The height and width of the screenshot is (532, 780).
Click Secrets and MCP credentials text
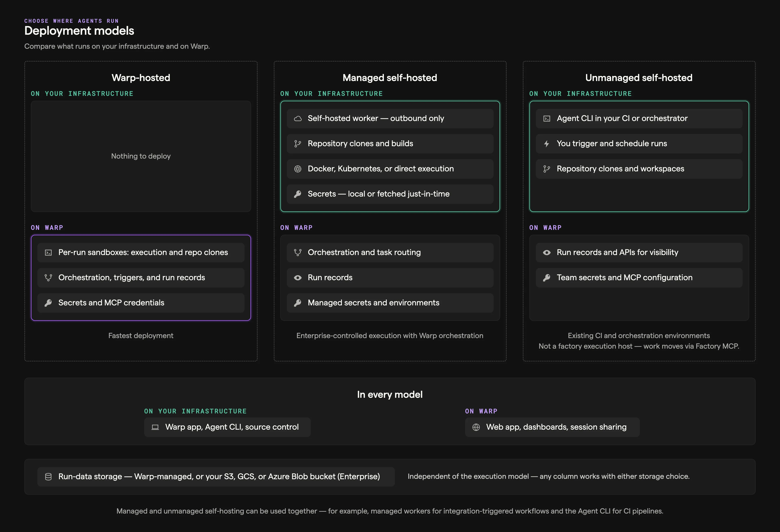click(112, 303)
